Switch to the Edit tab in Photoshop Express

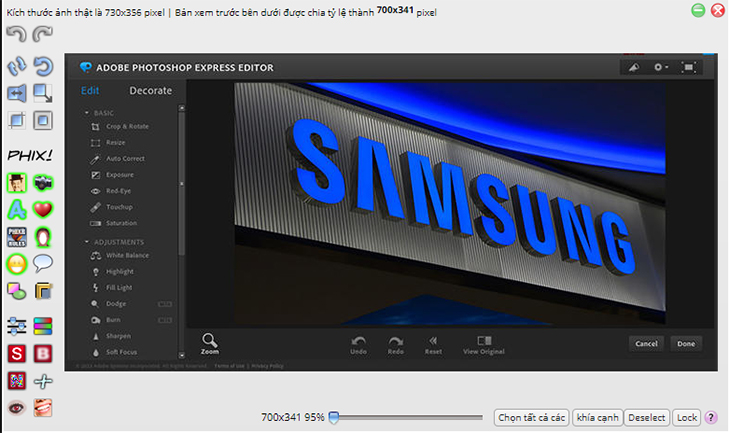90,90
